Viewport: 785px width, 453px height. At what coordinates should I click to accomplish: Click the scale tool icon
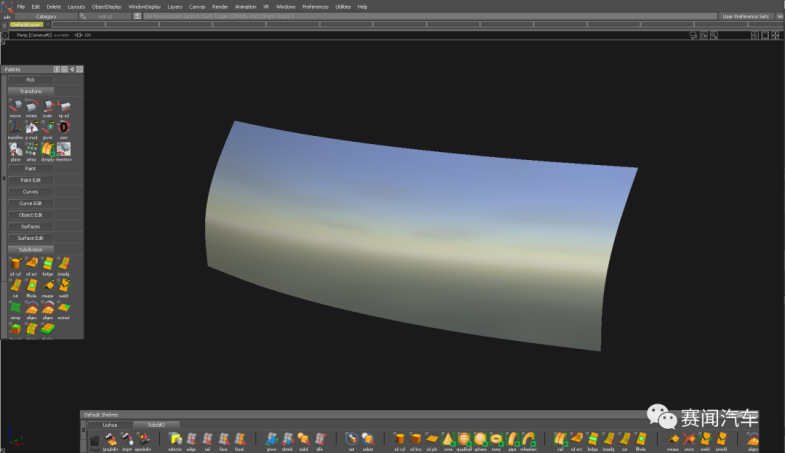47,106
